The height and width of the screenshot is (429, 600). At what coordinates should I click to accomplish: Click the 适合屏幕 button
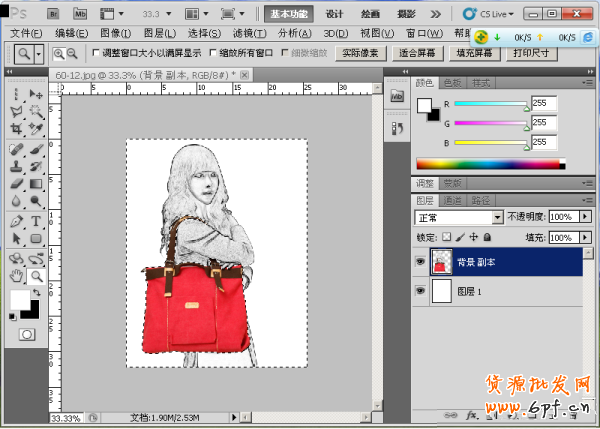[x=419, y=53]
